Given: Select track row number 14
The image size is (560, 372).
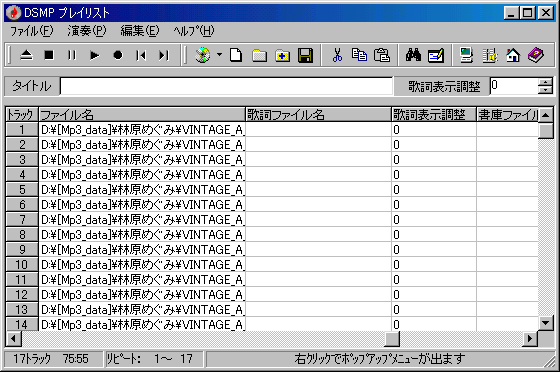Looking at the screenshot, I should [x=22, y=324].
